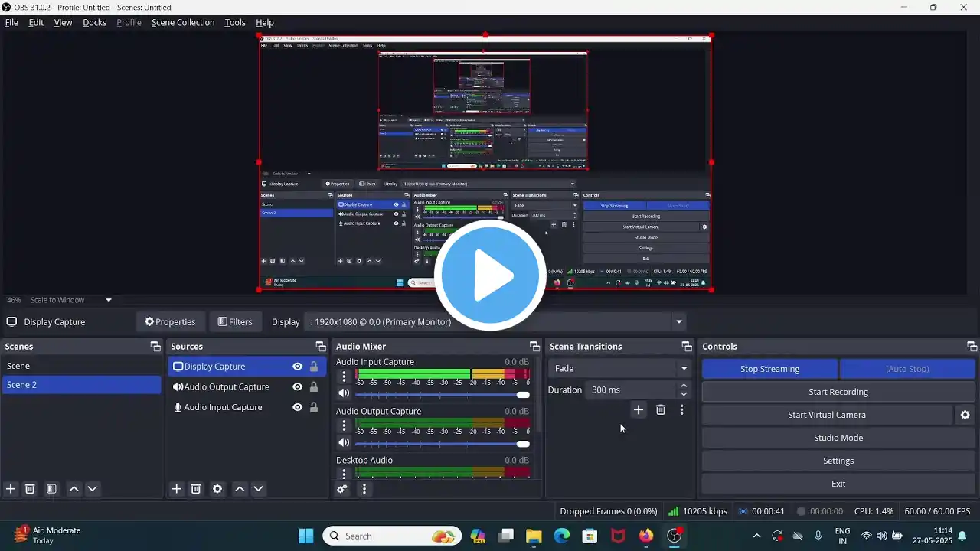Open the Scene Collection menu

[x=183, y=22]
